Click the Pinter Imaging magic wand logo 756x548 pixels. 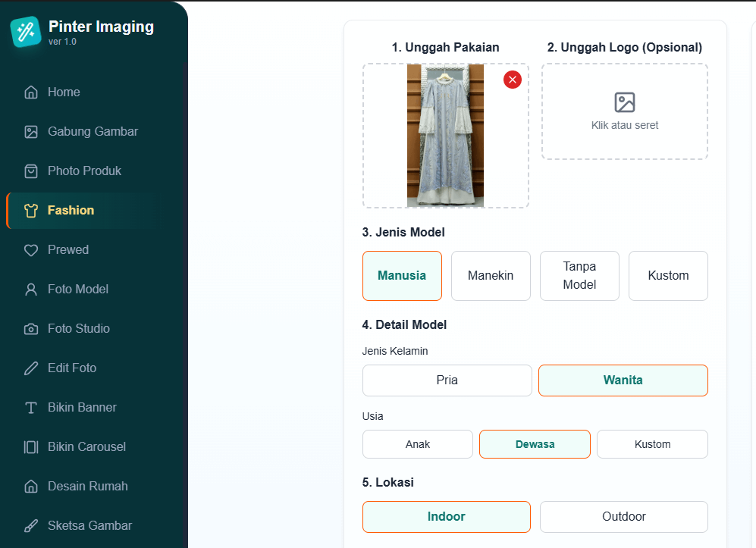pyautogui.click(x=26, y=32)
